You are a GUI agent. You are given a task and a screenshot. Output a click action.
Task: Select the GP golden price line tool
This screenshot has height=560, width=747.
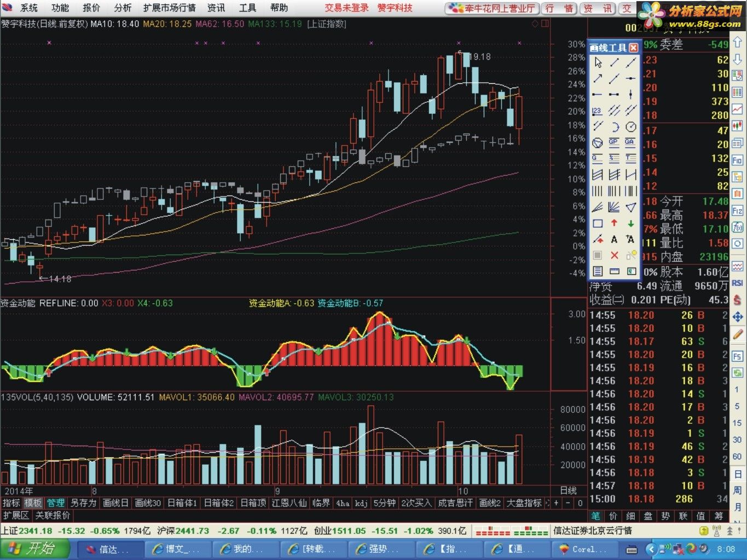pos(614,143)
